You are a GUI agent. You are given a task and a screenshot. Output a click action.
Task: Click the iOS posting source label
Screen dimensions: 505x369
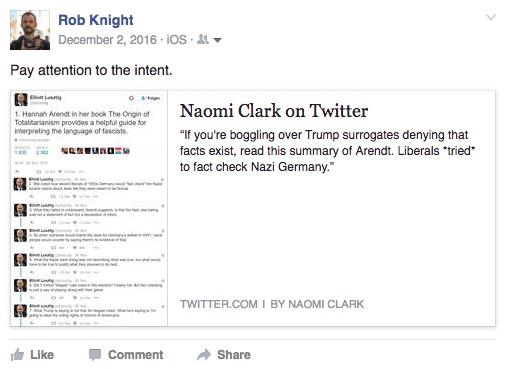pyautogui.click(x=177, y=40)
